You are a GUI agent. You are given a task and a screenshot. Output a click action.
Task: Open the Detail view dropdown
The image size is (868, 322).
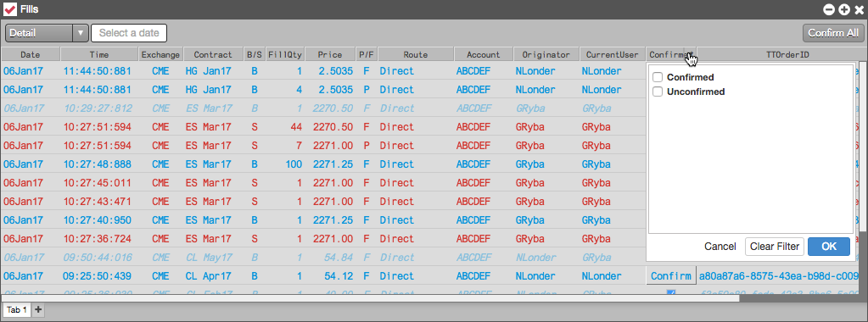[47, 33]
